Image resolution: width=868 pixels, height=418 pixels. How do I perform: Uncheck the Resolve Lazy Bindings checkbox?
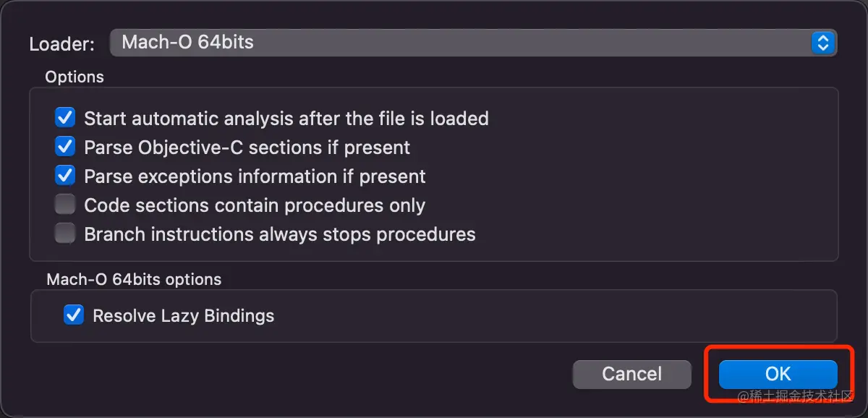[x=74, y=315]
